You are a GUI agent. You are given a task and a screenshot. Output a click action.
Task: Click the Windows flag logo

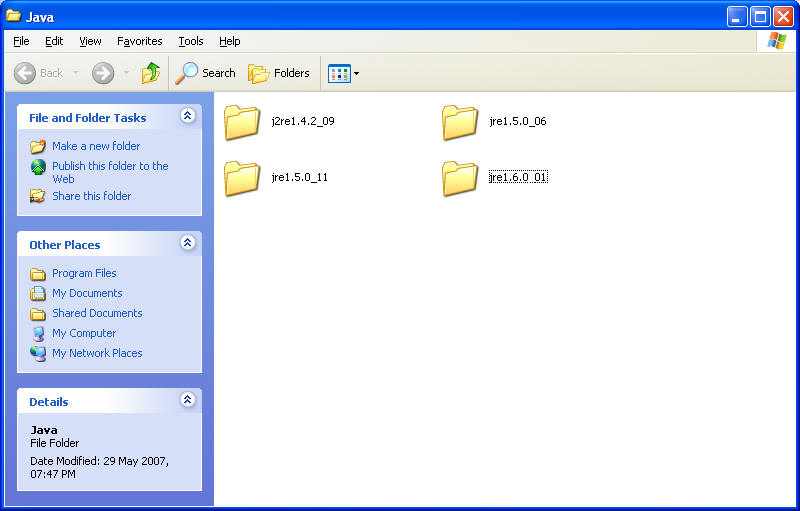[777, 41]
